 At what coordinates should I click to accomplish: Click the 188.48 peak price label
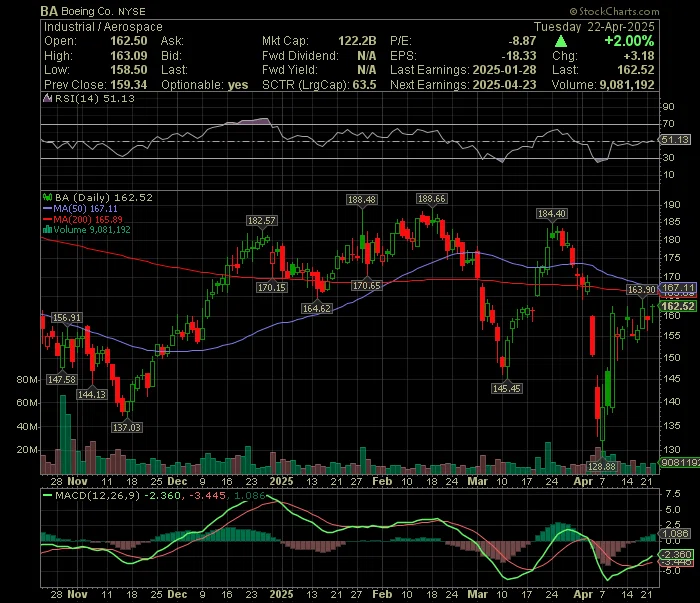(362, 200)
